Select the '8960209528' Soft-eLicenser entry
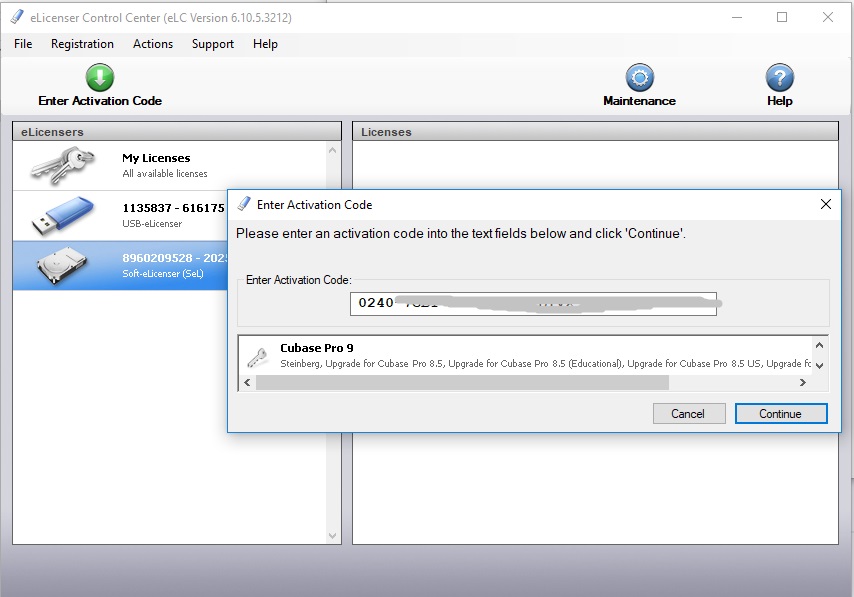 174,258
